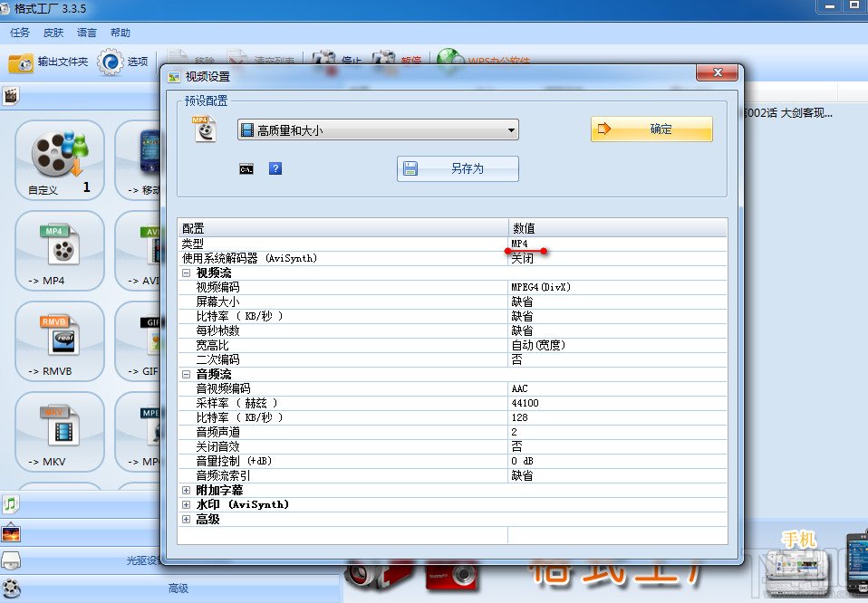
Task: Select the 128 audio bitrate value
Action: pos(617,417)
